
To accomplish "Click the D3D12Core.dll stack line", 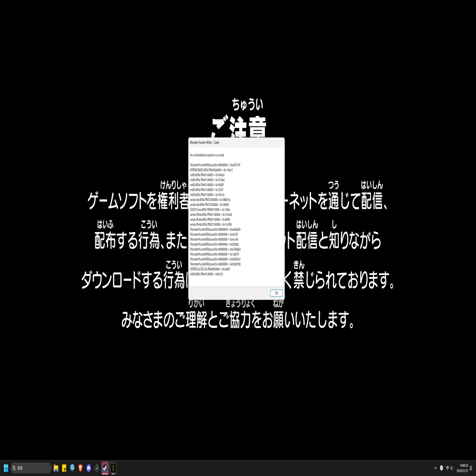I will 210,210.
